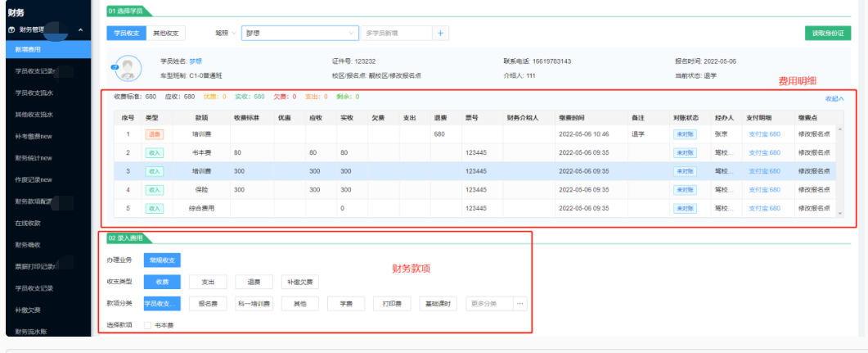Check the 书本费 checkbox
868x353 pixels.
point(147,325)
